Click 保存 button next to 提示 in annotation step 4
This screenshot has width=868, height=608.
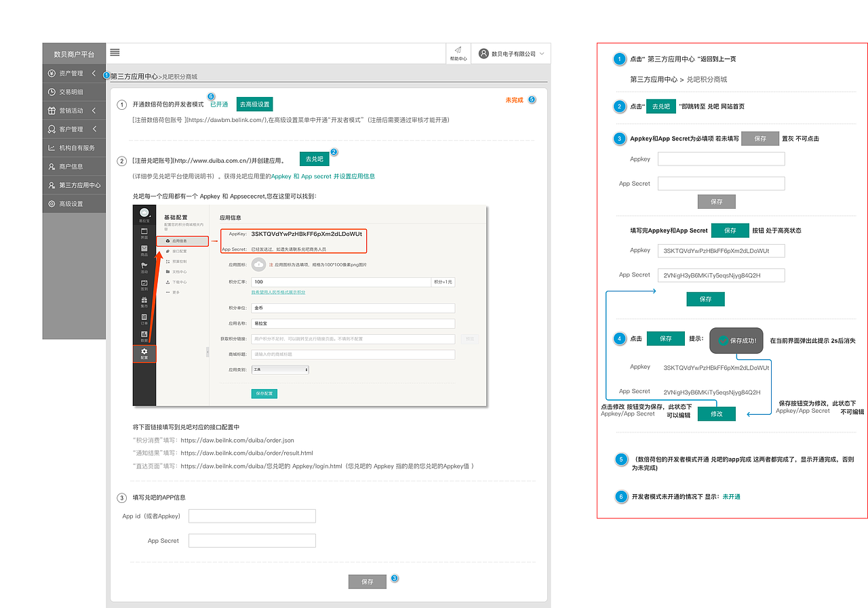coord(666,339)
